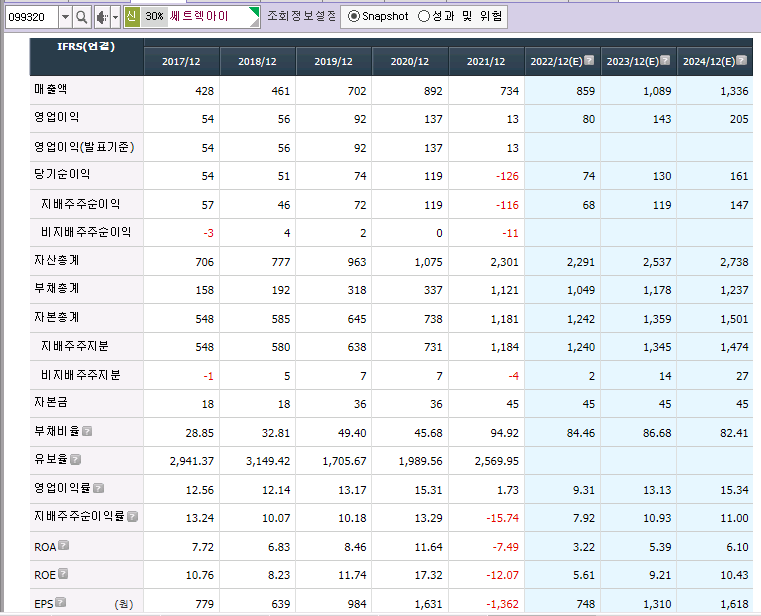
Task: Click the stock code field 099320
Action: point(32,17)
